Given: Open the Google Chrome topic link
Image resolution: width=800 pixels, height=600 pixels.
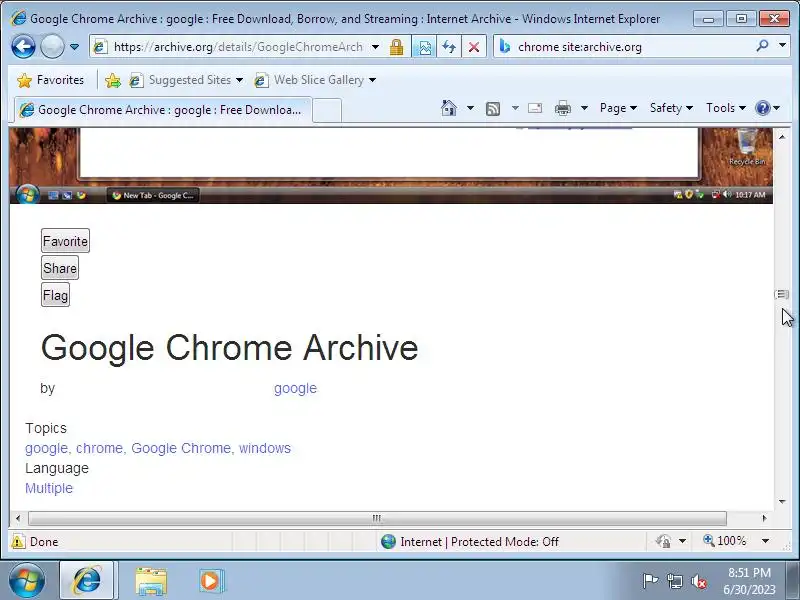Looking at the screenshot, I should click(x=181, y=448).
